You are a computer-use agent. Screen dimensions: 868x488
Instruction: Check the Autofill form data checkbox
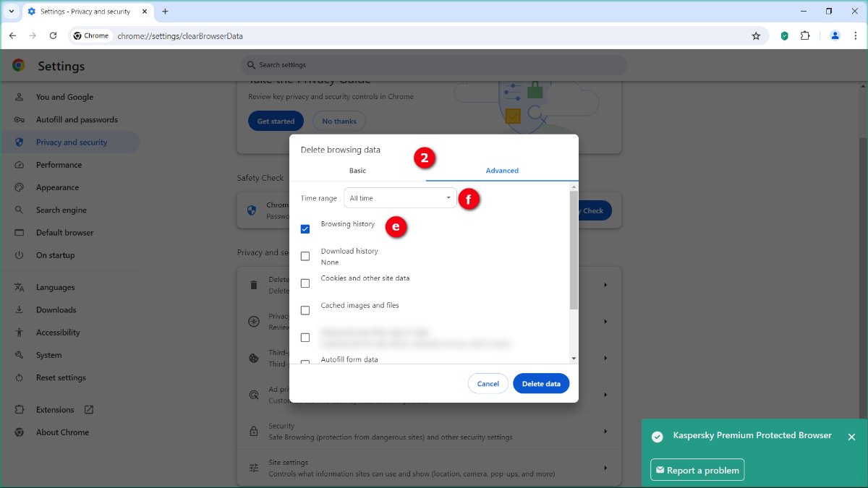(305, 362)
